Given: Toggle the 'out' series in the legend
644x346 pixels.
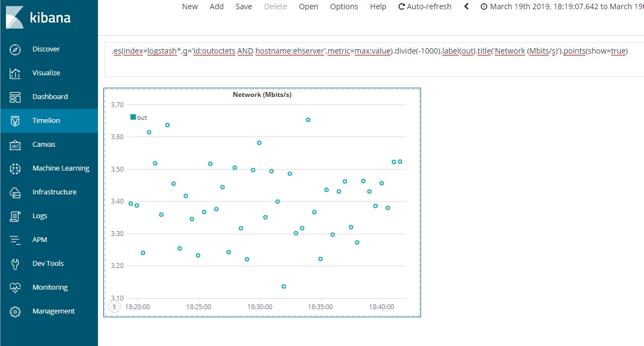Looking at the screenshot, I should [x=138, y=117].
